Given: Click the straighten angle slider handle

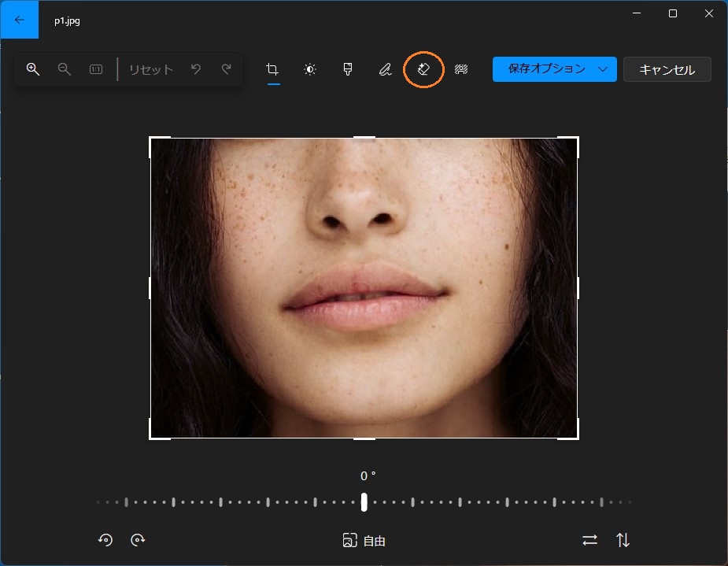Looking at the screenshot, I should tap(364, 502).
